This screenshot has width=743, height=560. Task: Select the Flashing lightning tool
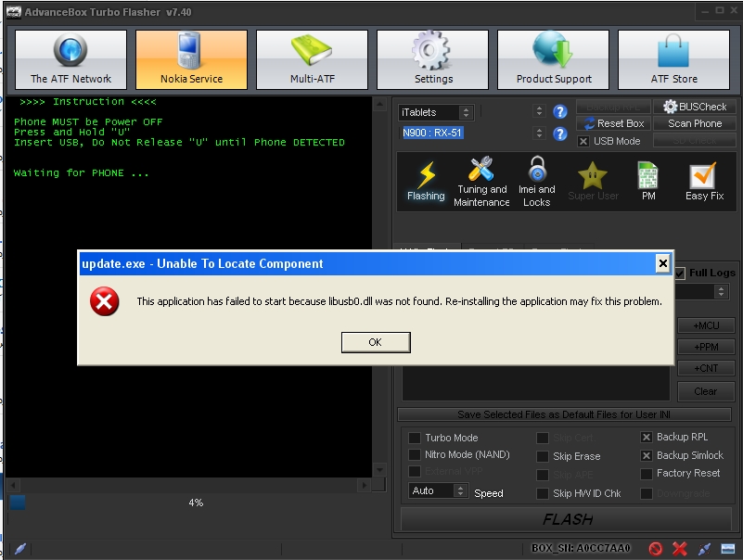click(426, 182)
